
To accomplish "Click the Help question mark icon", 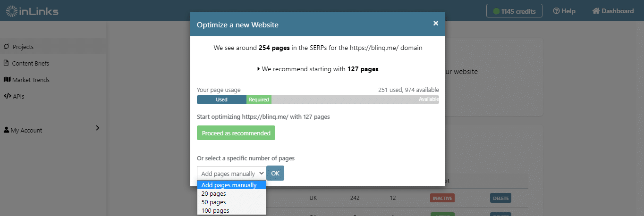I will pos(556,11).
